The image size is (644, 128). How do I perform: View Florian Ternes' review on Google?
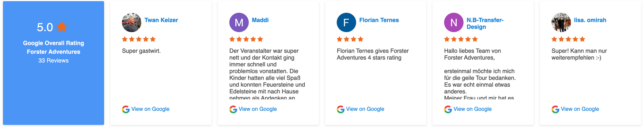click(365, 109)
